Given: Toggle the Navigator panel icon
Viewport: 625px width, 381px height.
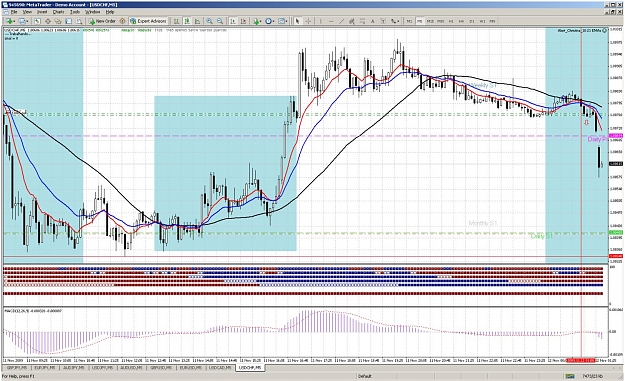Looking at the screenshot, I should click(58, 21).
